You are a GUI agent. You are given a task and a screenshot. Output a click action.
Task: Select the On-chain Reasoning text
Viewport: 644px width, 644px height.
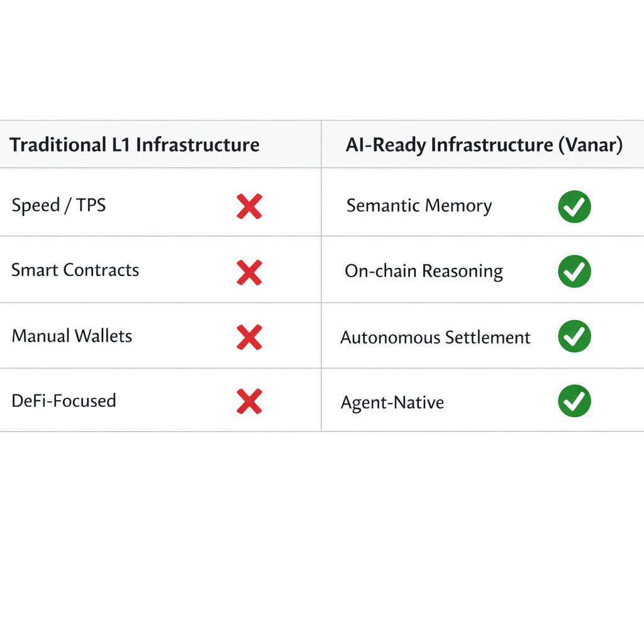423,271
